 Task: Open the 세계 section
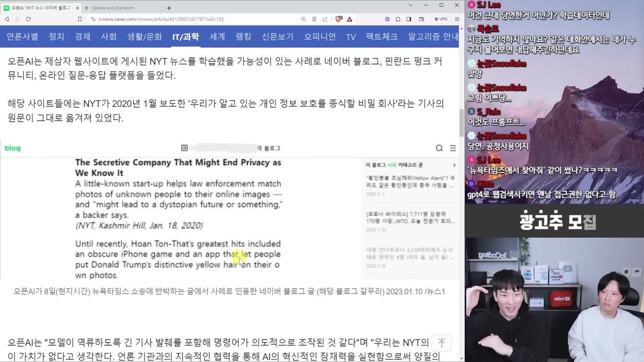pos(218,37)
